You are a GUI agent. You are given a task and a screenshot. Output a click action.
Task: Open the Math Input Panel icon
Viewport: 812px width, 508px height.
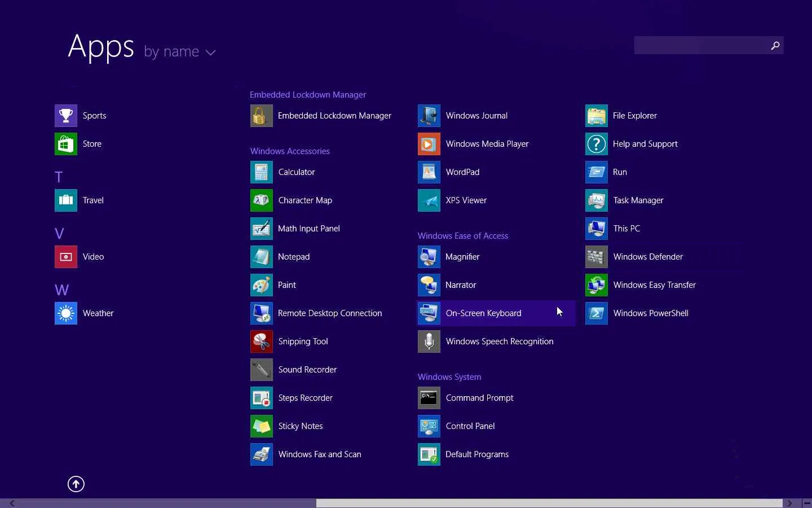coord(262,229)
